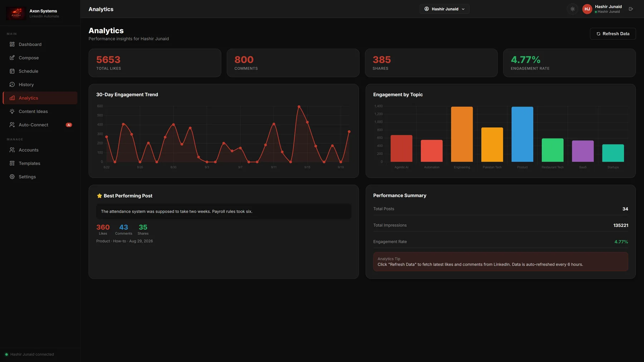Click the Analytics Tip box
The width and height of the screenshot is (644, 362).
tap(501, 261)
